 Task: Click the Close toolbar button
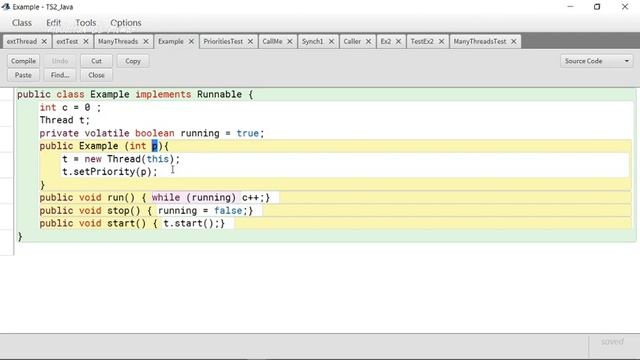pos(96,75)
